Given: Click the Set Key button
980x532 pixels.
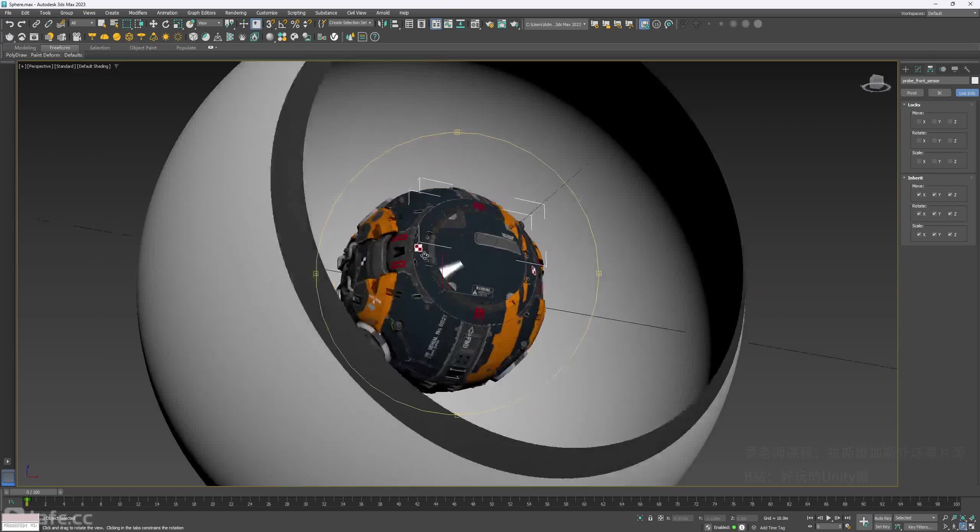Looking at the screenshot, I should click(883, 527).
